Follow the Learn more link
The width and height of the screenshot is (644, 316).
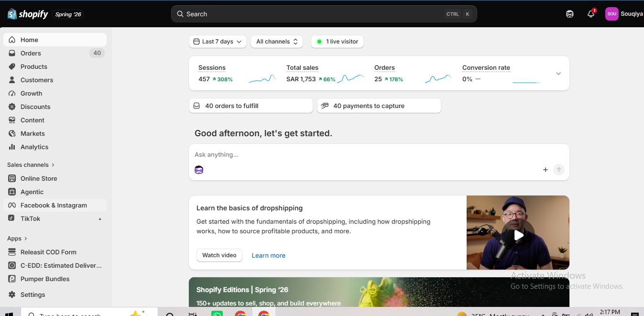(269, 255)
